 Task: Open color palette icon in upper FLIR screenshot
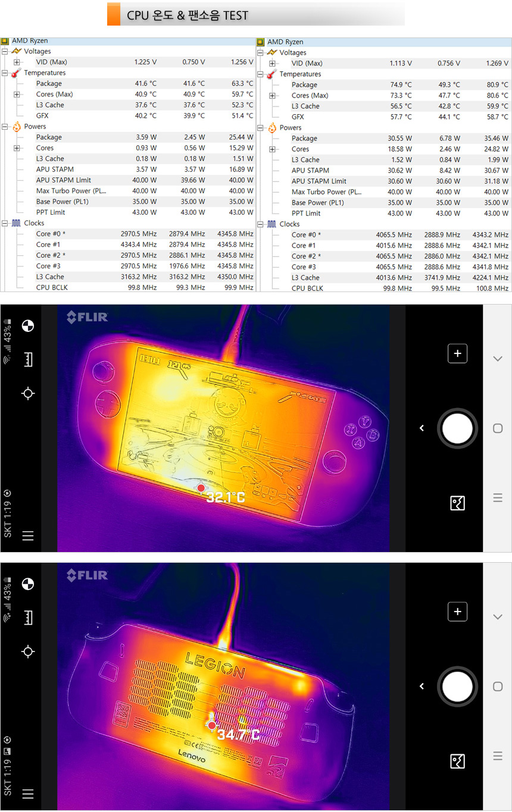pyautogui.click(x=28, y=325)
